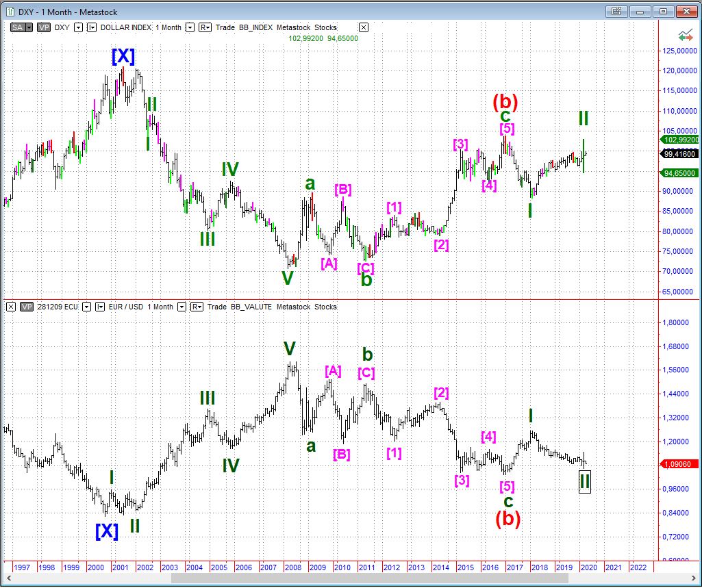
Task: Select the red (b) label on EUR / USD chart
Action: coord(508,519)
